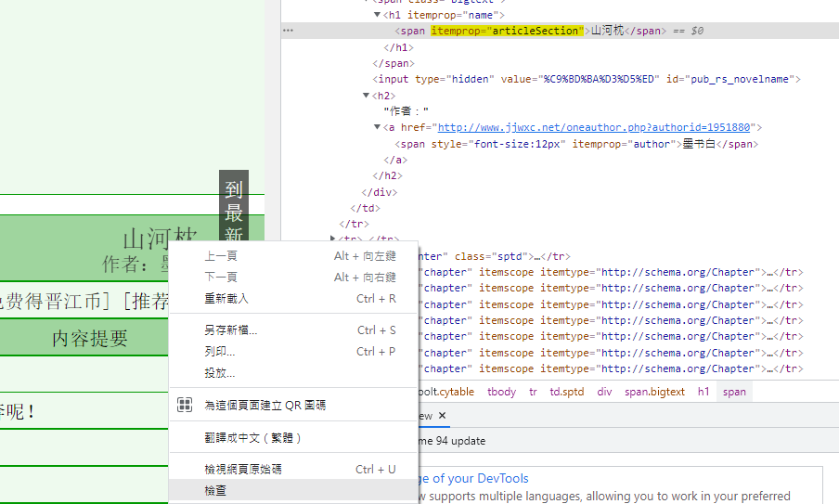This screenshot has width=839, height=504.
Task: Click the 内容提要 heading on the page
Action: (x=90, y=338)
